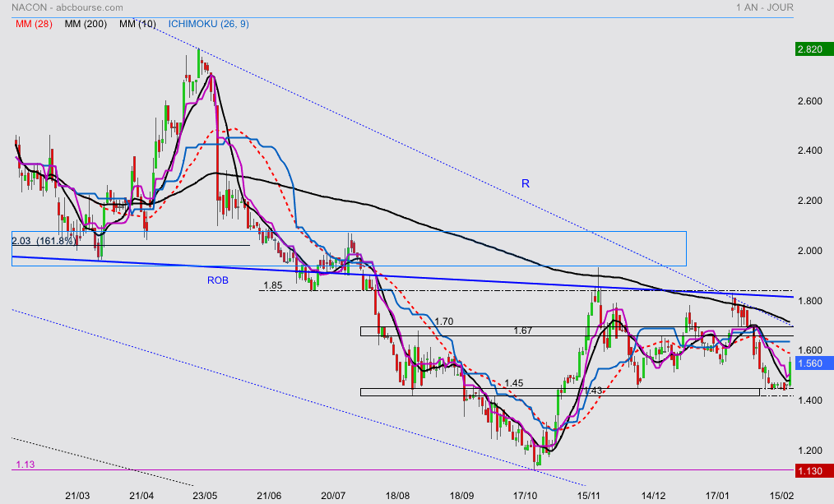Click the 17/10 date axis label
This screenshot has width=834, height=504.
tap(526, 496)
